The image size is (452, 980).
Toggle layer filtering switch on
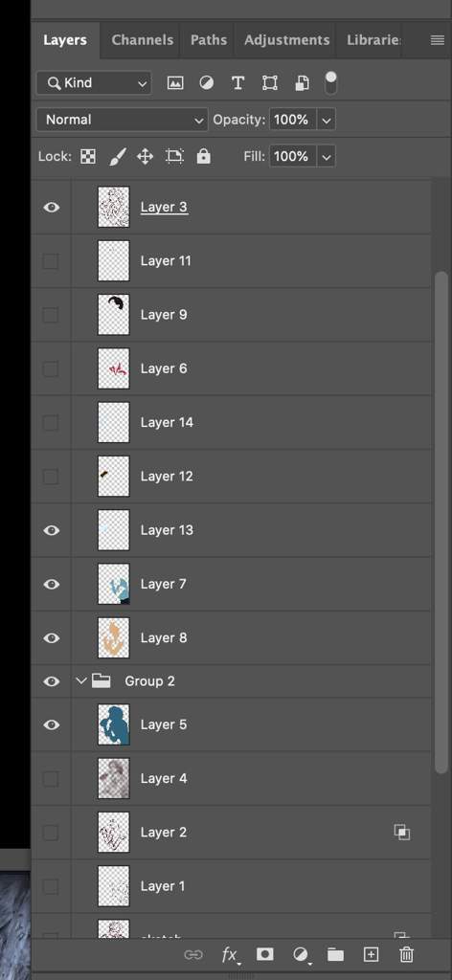(x=330, y=83)
